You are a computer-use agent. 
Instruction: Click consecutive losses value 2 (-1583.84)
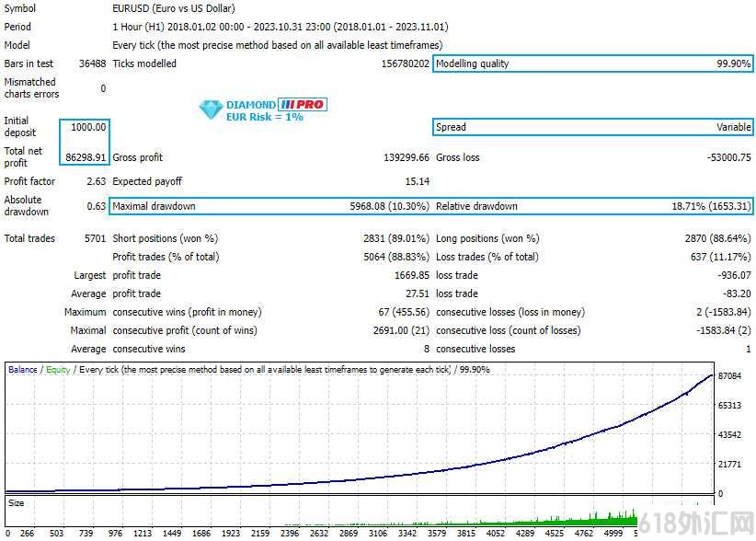coord(723,312)
